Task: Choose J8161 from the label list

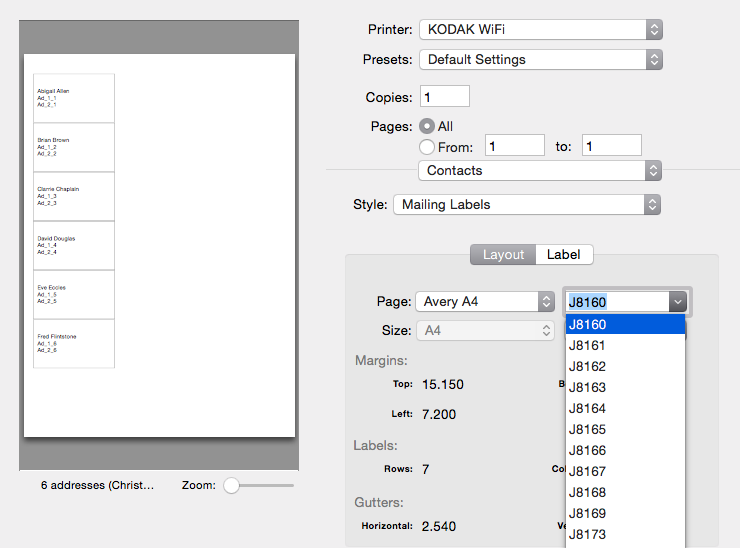Action: (x=625, y=346)
